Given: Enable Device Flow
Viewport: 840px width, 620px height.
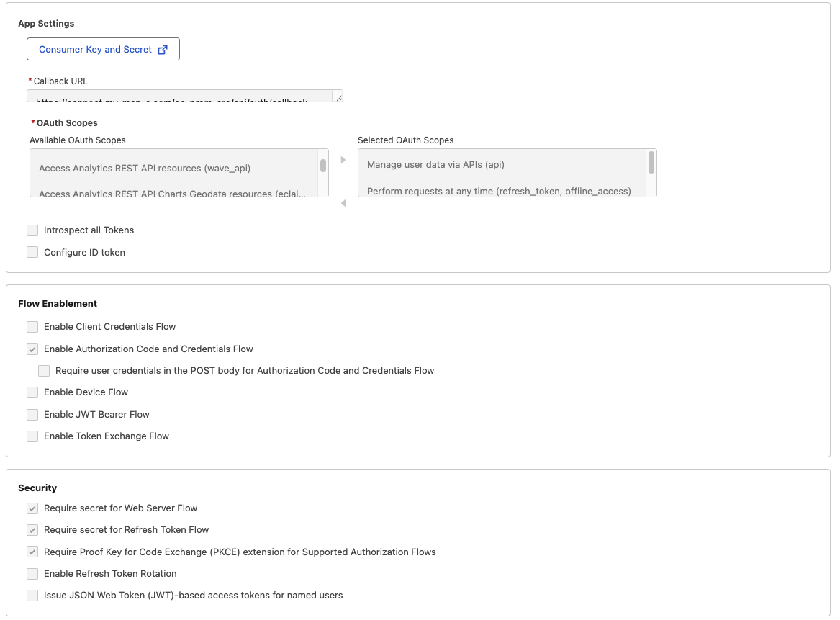Looking at the screenshot, I should point(32,392).
